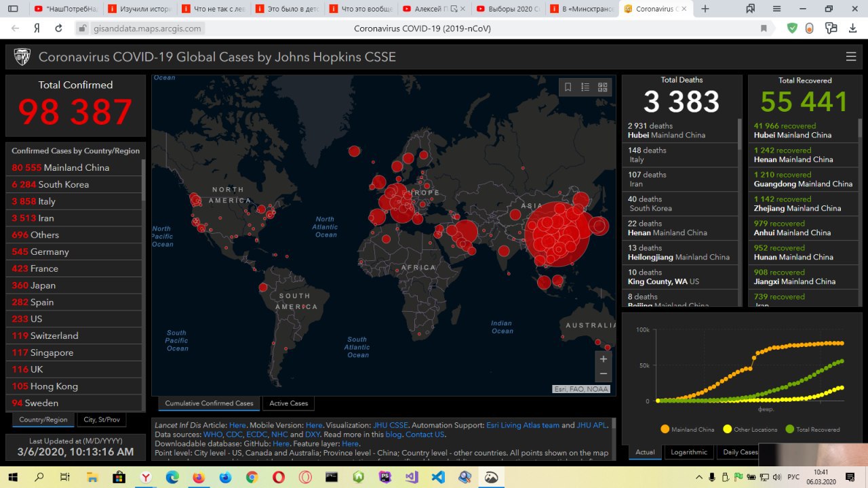Toggle Mainland China series in chart legend
Viewport: 868px width, 488px height.
click(x=687, y=429)
